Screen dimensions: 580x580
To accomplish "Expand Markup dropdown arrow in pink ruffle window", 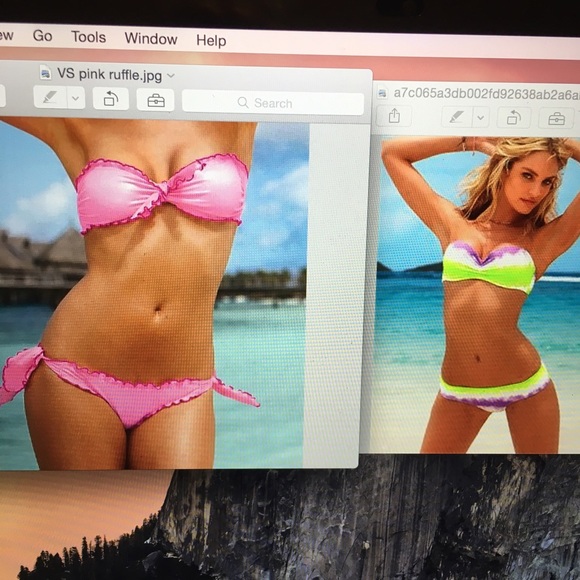I will (76, 98).
